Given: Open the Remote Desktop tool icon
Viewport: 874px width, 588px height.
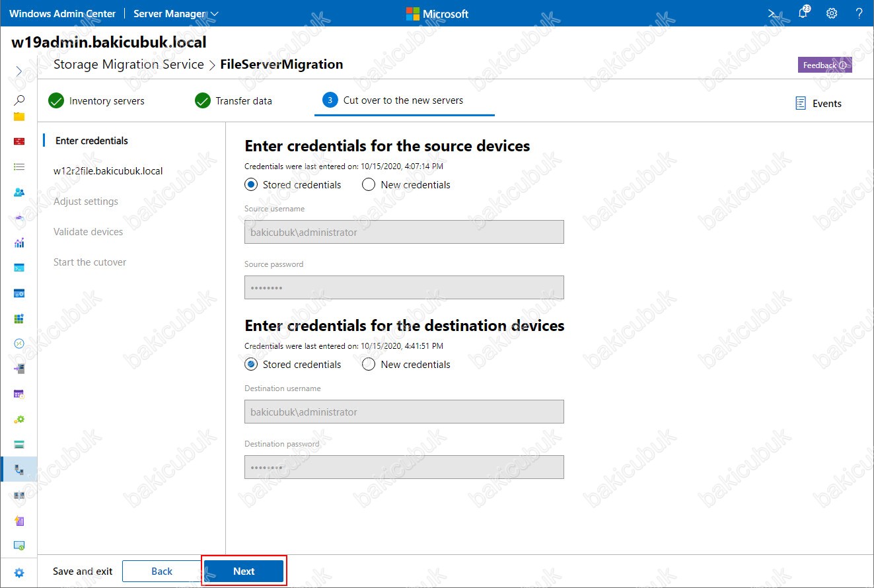Looking at the screenshot, I should click(x=19, y=344).
